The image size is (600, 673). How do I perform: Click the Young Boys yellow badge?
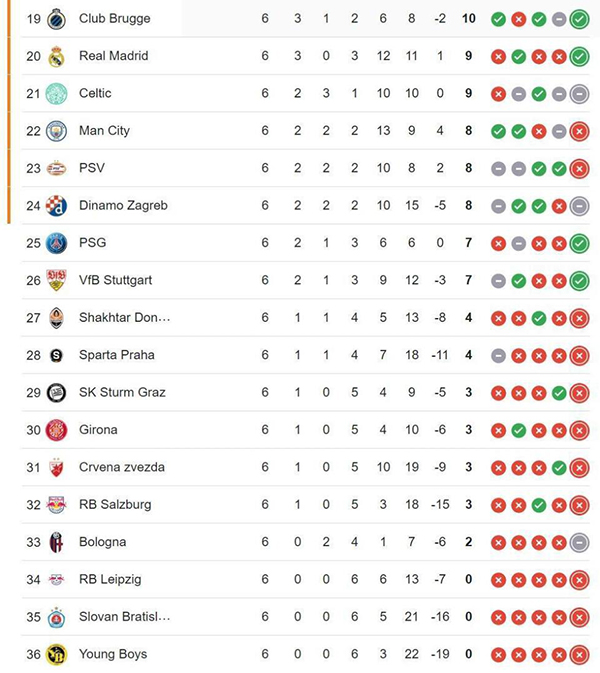(x=56, y=655)
